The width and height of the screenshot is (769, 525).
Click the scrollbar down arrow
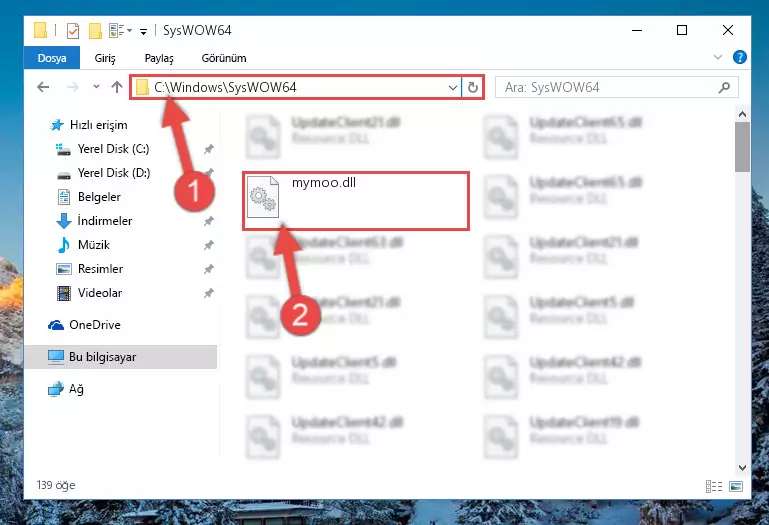coord(742,468)
